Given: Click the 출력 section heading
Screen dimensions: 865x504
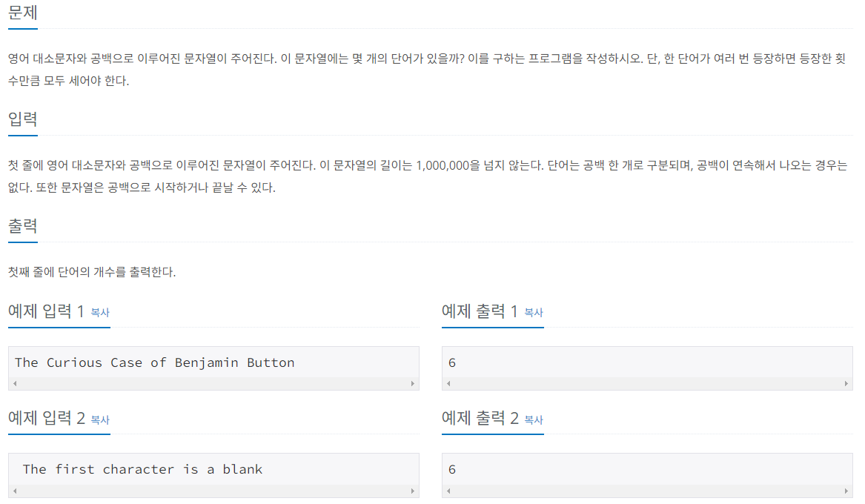Looking at the screenshot, I should [x=23, y=226].
